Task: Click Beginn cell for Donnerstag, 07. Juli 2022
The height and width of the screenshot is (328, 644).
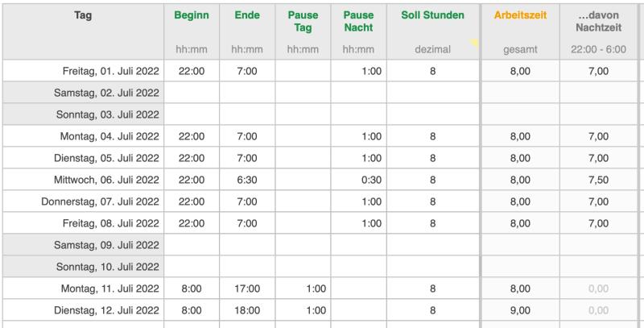Action: [x=192, y=201]
